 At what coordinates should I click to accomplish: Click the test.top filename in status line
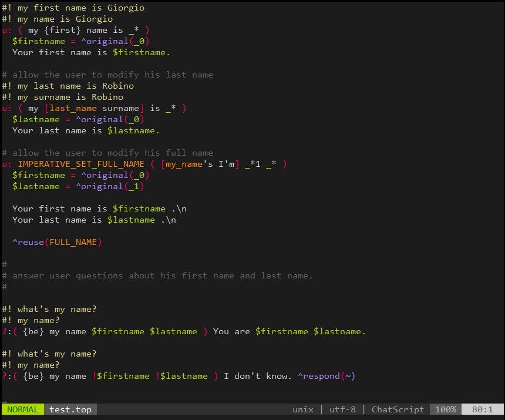pos(70,409)
